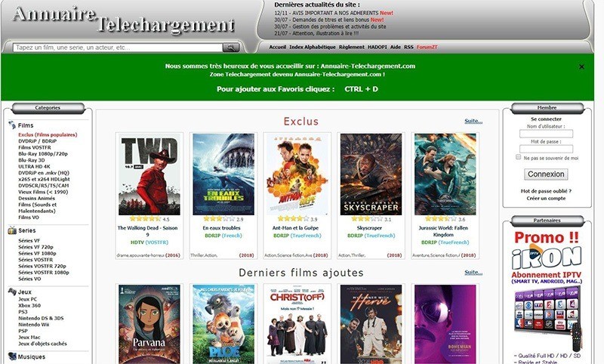Open My Dinner with Hervé poster
Viewport: 604px width, 364px height.
point(371,324)
